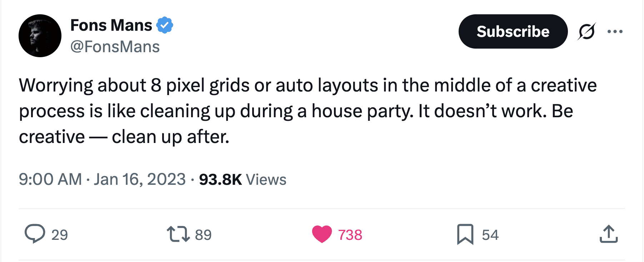
Task: Unlike the tweet via the pink heart
Action: [322, 234]
